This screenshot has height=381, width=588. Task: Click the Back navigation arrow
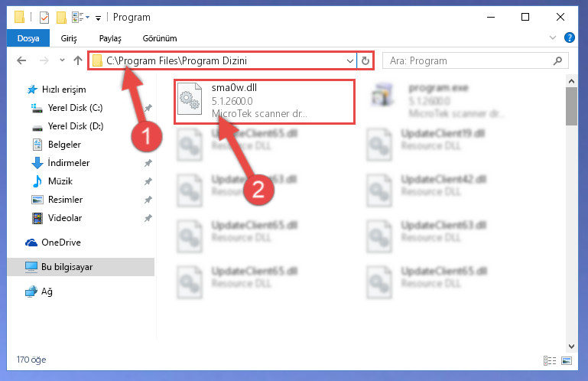pos(21,60)
